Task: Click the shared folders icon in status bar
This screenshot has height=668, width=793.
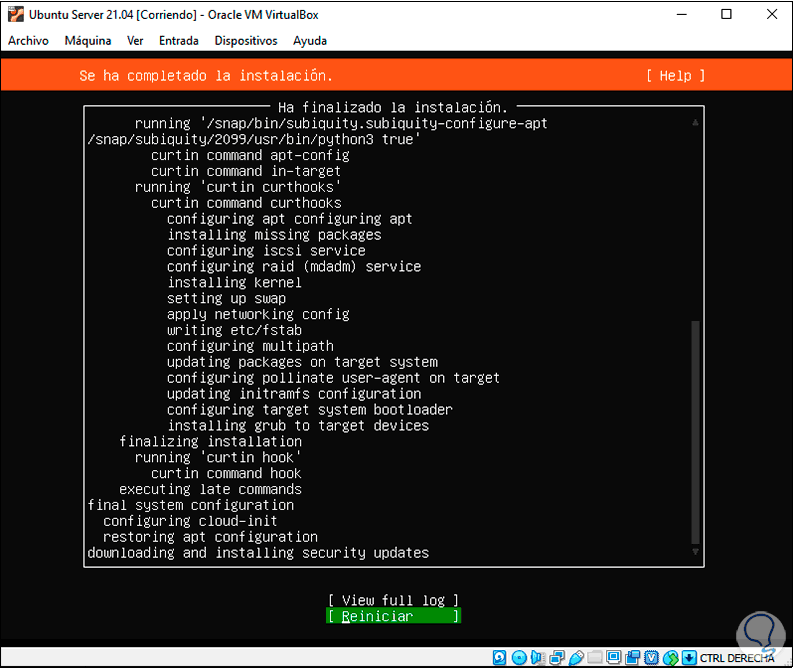Action: pyautogui.click(x=595, y=657)
